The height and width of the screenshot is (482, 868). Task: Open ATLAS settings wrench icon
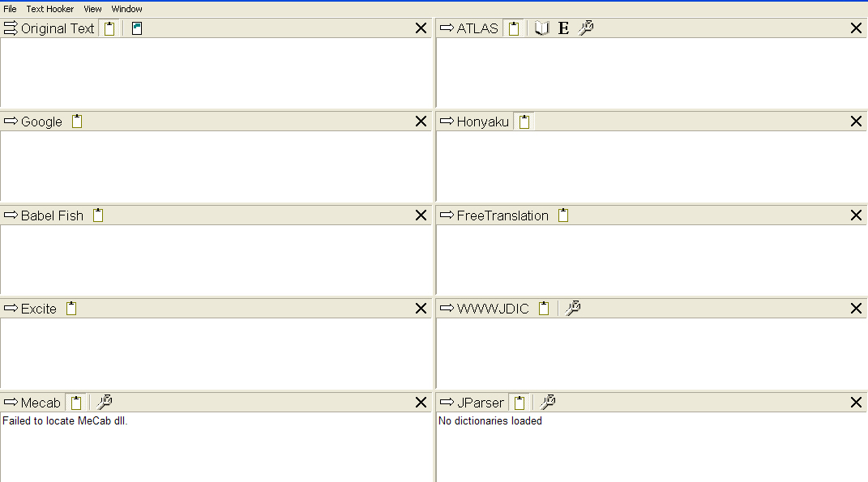(586, 28)
